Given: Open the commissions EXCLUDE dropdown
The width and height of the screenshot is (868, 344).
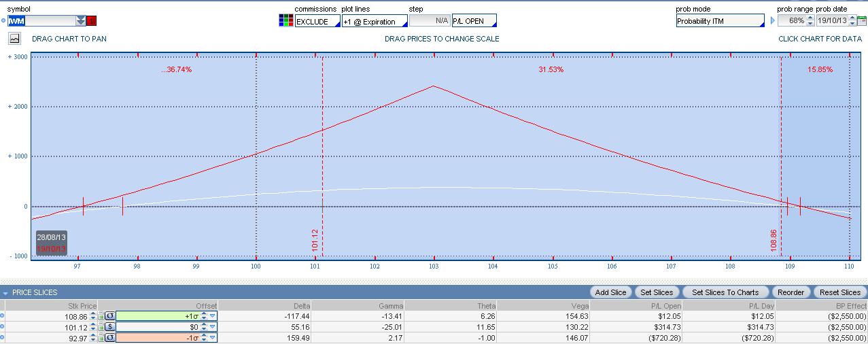Looking at the screenshot, I should (317, 21).
